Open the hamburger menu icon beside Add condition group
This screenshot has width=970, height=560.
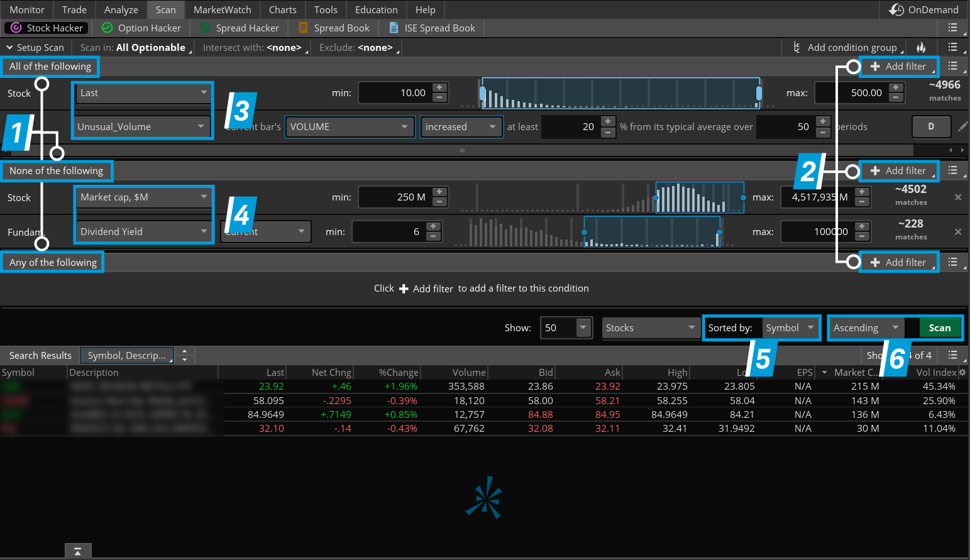point(954,47)
